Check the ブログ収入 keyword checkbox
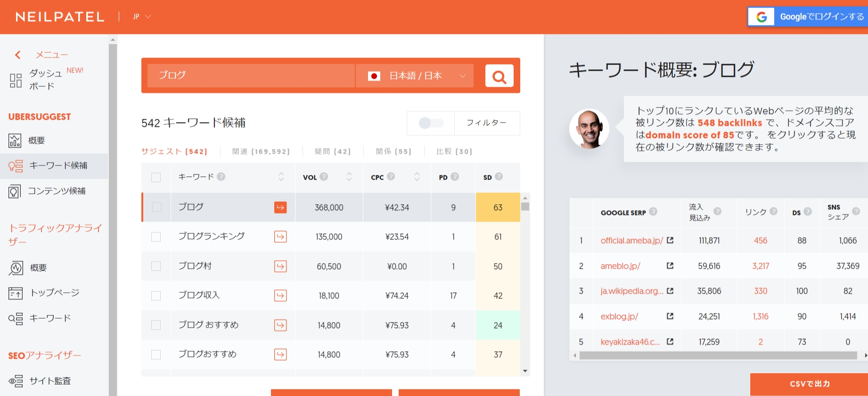The height and width of the screenshot is (396, 868). tap(156, 296)
